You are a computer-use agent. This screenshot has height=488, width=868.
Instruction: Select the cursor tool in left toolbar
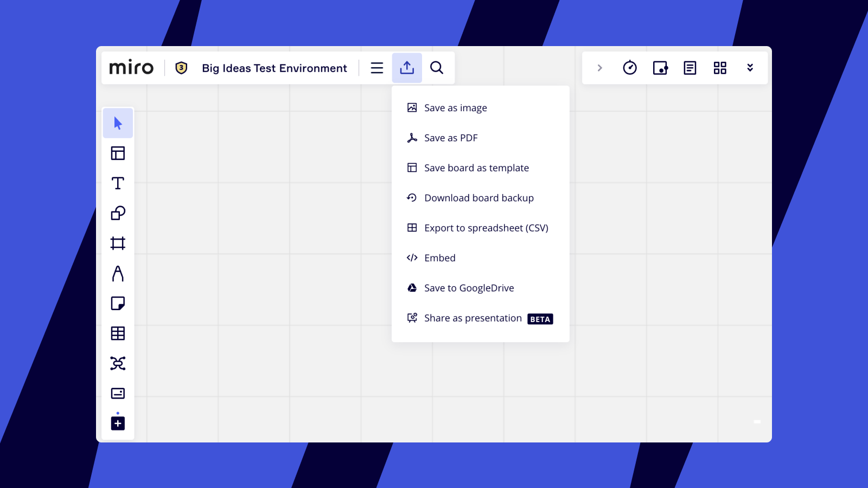point(118,123)
